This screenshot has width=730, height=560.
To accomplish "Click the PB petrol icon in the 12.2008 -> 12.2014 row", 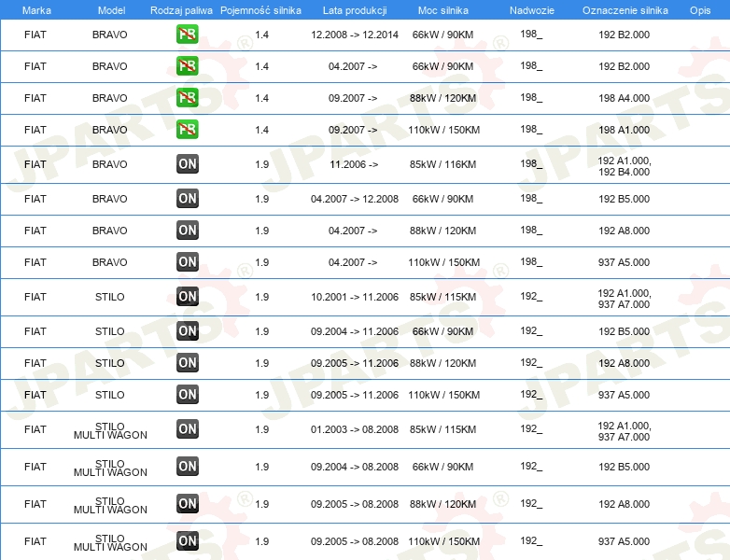I will pos(187,35).
